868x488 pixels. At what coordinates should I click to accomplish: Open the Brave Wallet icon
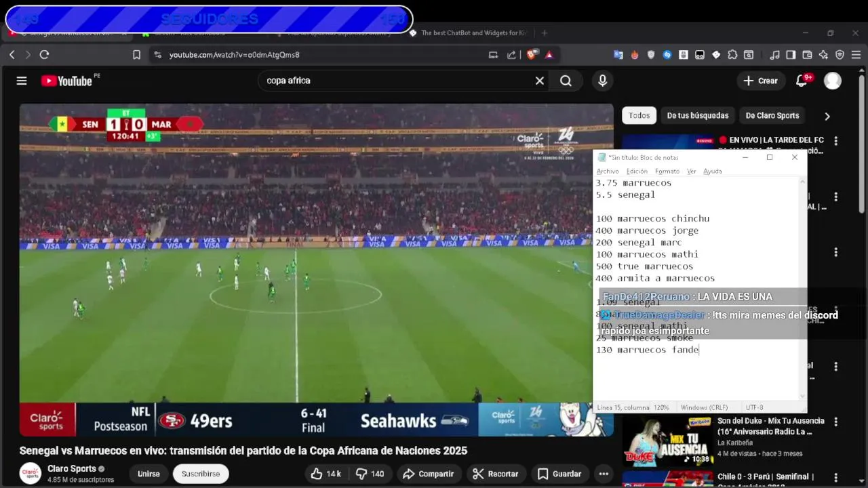point(807,55)
